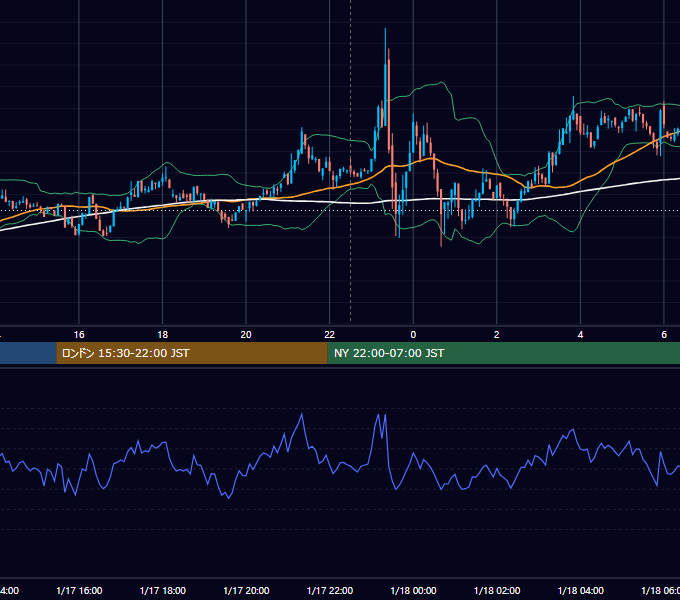The width and height of the screenshot is (680, 600).
Task: Select the ロンドン 15:30-22:00 JST session bar
Action: 192,353
